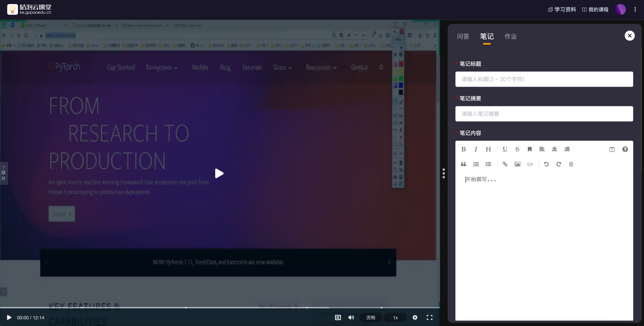Focus the 笔记标题 input field

click(544, 79)
